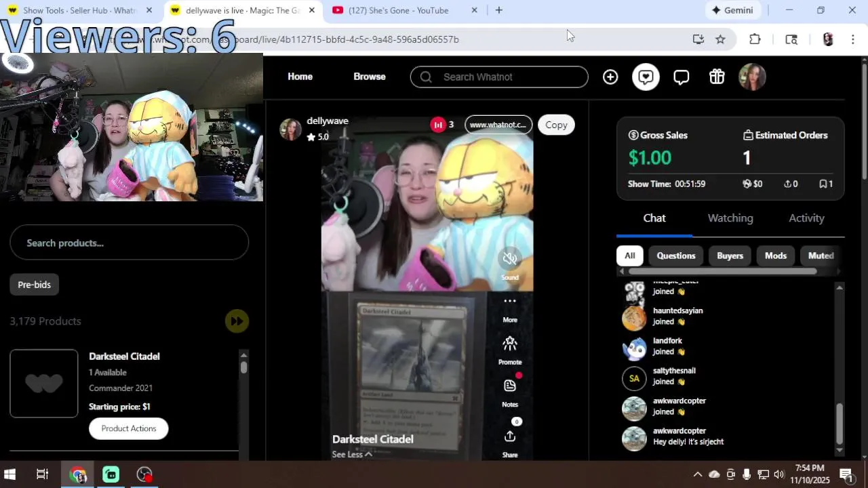The height and width of the screenshot is (488, 868).
Task: Click the chat scrollbar down arrow
Action: point(840,450)
